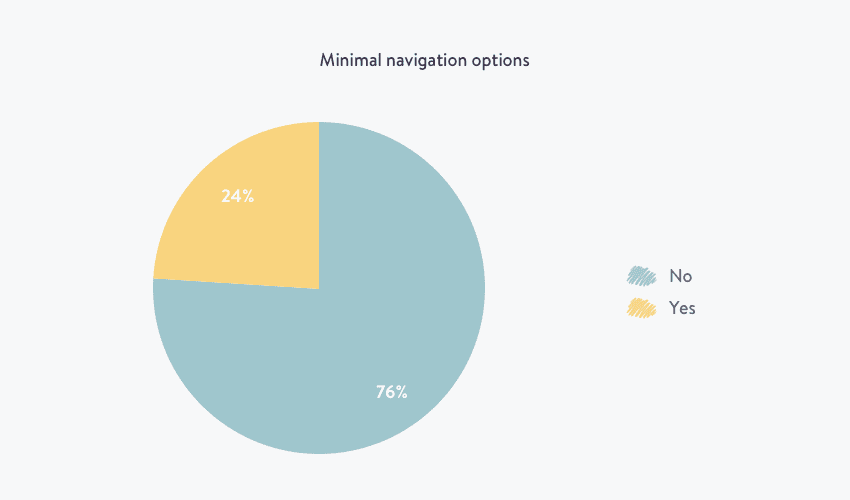Screen dimensions: 850x500
Task: Click the 2 digit in the 24% label
Action: coord(226,196)
